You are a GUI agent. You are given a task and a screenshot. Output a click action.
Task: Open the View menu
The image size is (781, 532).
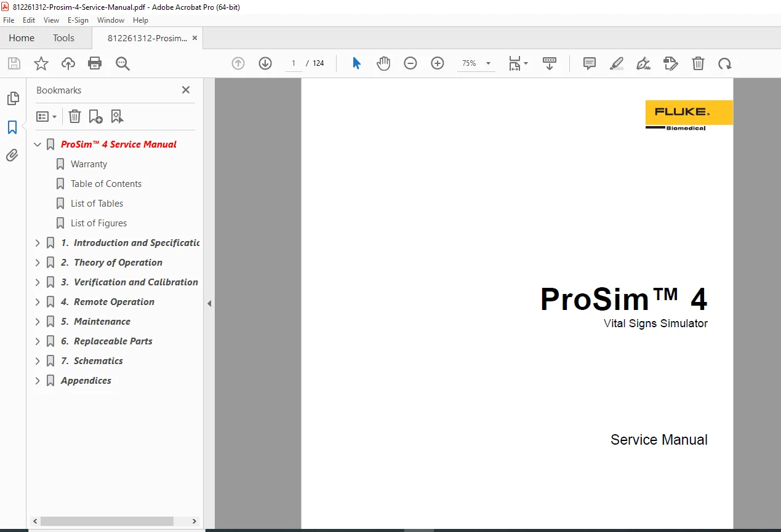coord(52,20)
